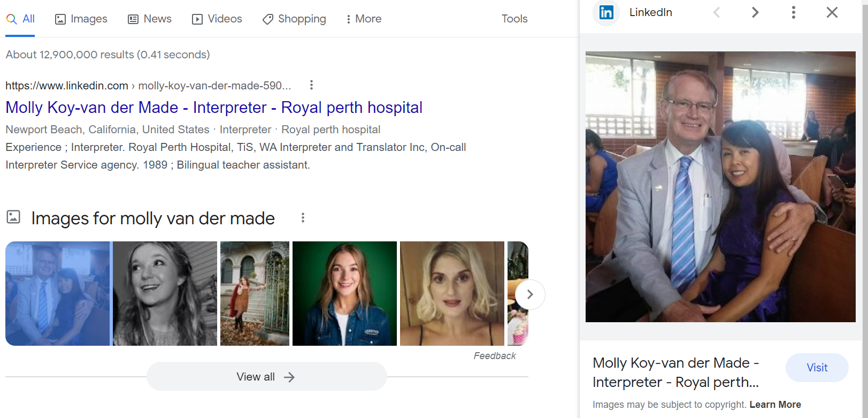Open options for Images for molly section
Screen dimensions: 868x418
click(x=303, y=218)
